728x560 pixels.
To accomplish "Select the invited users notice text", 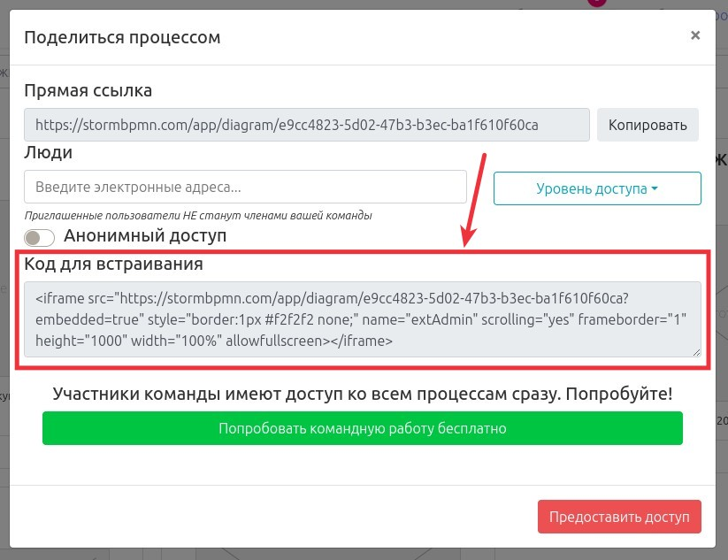I will point(198,216).
